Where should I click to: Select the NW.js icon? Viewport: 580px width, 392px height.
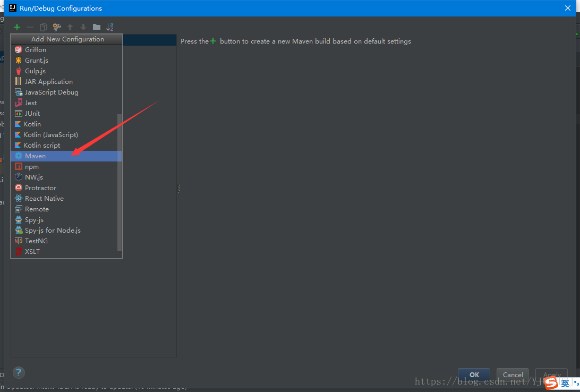tap(19, 177)
